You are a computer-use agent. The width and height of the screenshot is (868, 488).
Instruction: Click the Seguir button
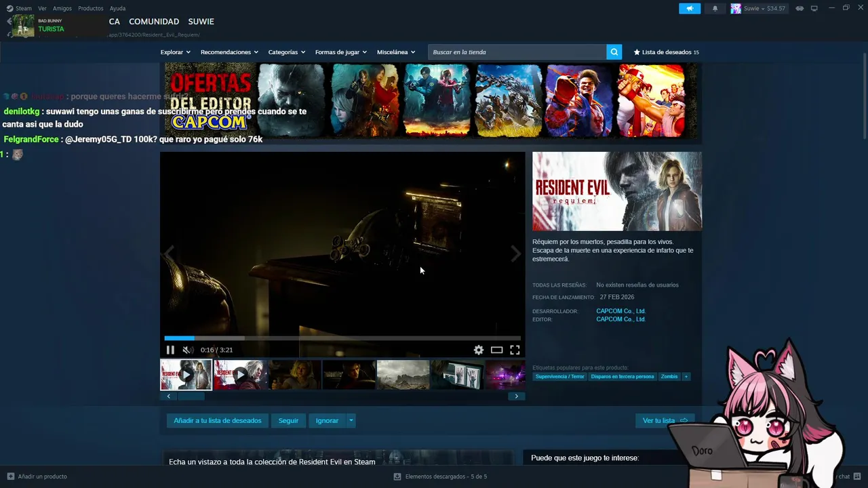click(288, 420)
